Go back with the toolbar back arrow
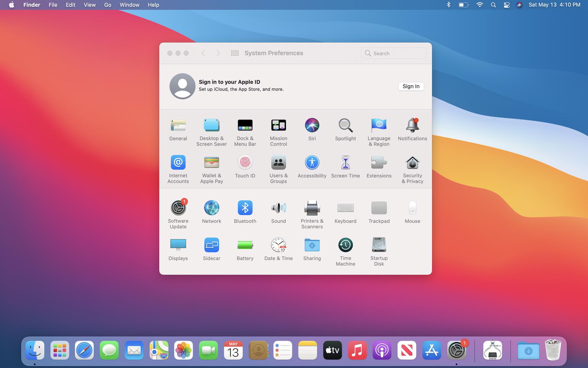 point(203,53)
